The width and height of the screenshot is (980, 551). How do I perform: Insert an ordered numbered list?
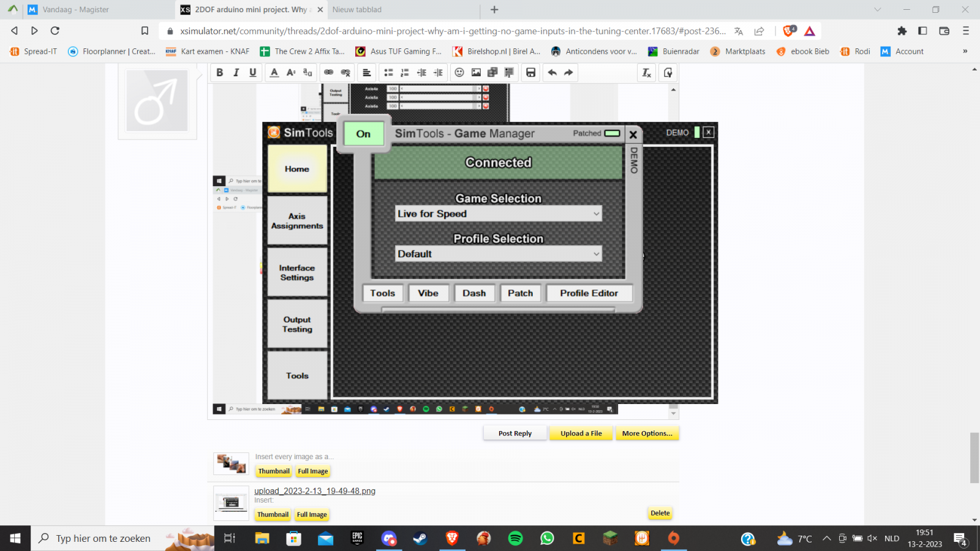(x=405, y=73)
